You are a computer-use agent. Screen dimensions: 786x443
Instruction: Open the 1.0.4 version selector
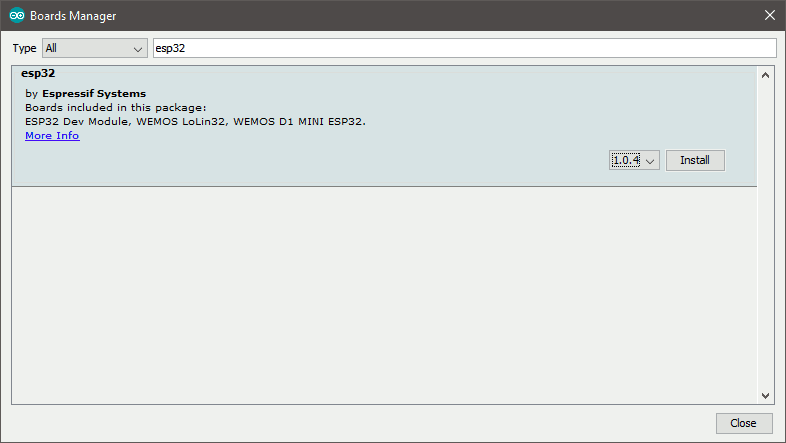(634, 160)
